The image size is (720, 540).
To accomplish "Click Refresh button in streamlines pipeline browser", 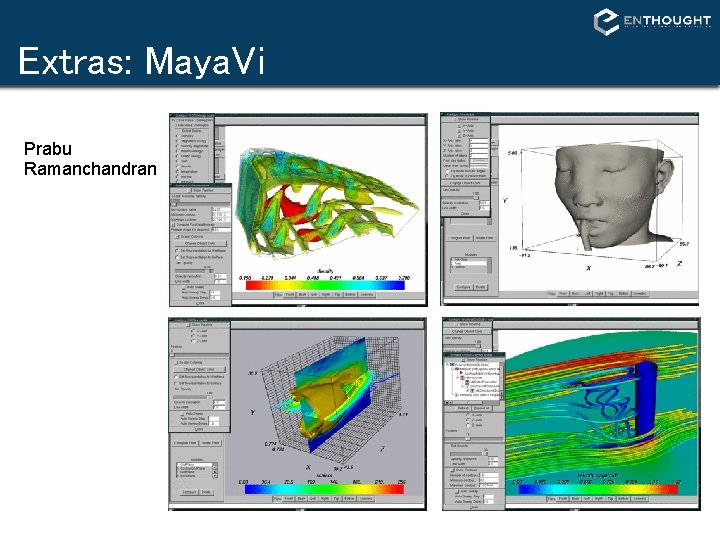I will tap(463, 408).
